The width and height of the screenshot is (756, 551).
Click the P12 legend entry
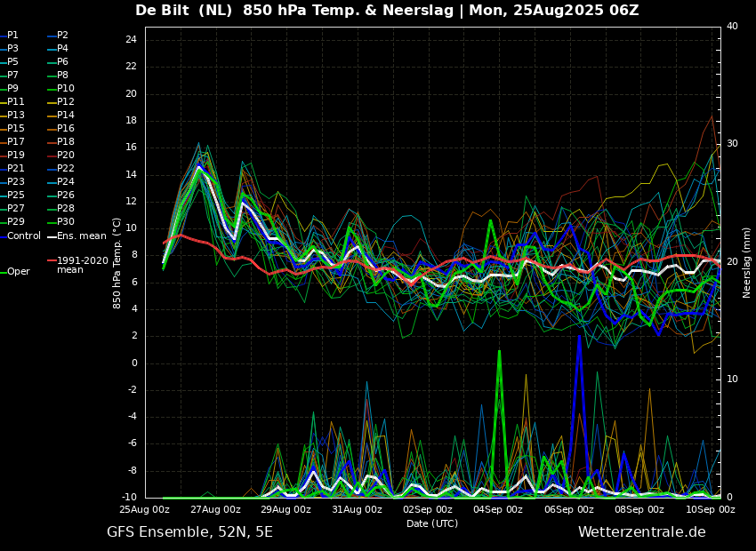(x=66, y=102)
